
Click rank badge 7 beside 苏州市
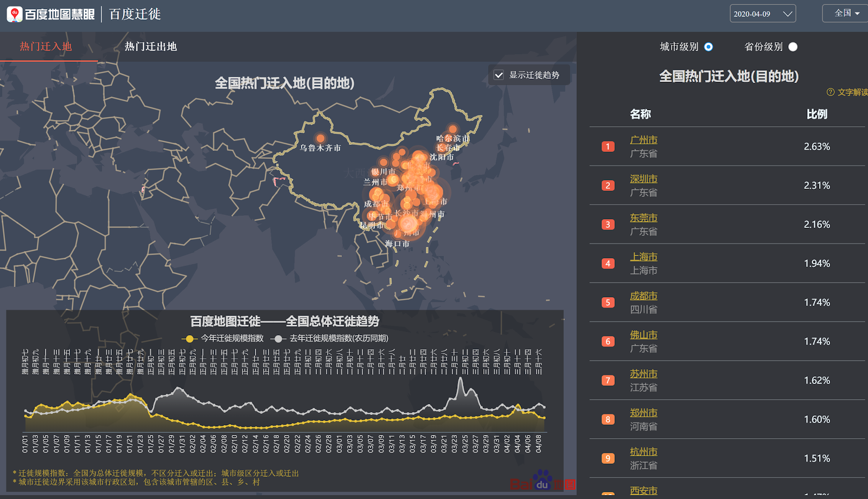pyautogui.click(x=608, y=381)
